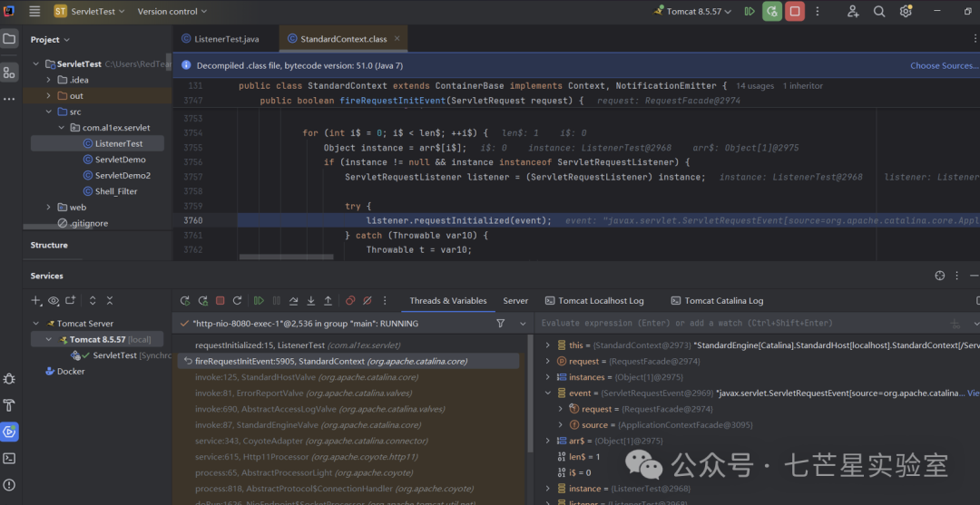Pause the program in debugger toolbar

pos(276,300)
